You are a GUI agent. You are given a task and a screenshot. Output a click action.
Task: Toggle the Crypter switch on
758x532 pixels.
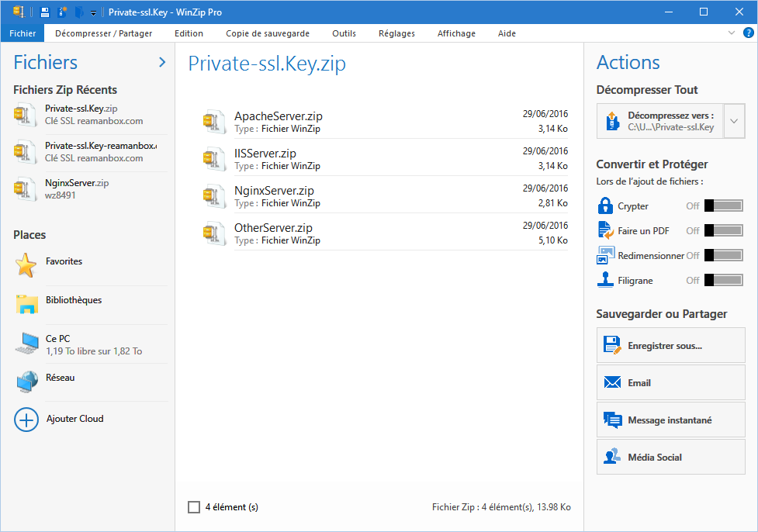(723, 206)
